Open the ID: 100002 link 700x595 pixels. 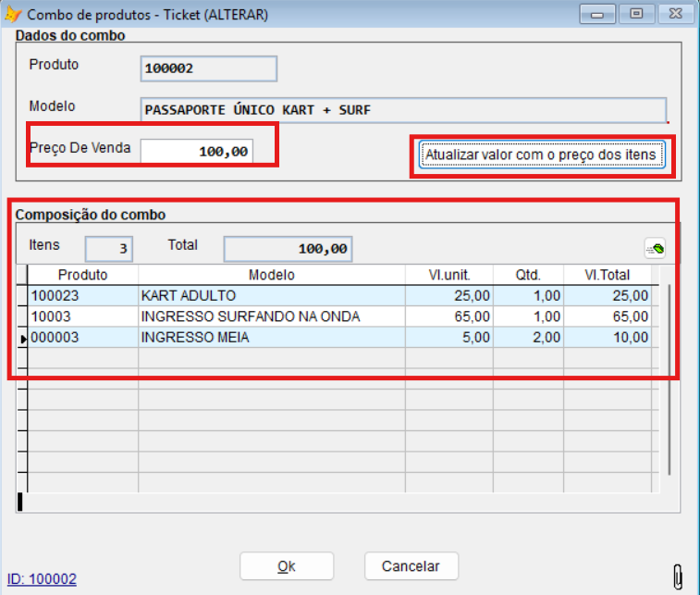(x=42, y=579)
